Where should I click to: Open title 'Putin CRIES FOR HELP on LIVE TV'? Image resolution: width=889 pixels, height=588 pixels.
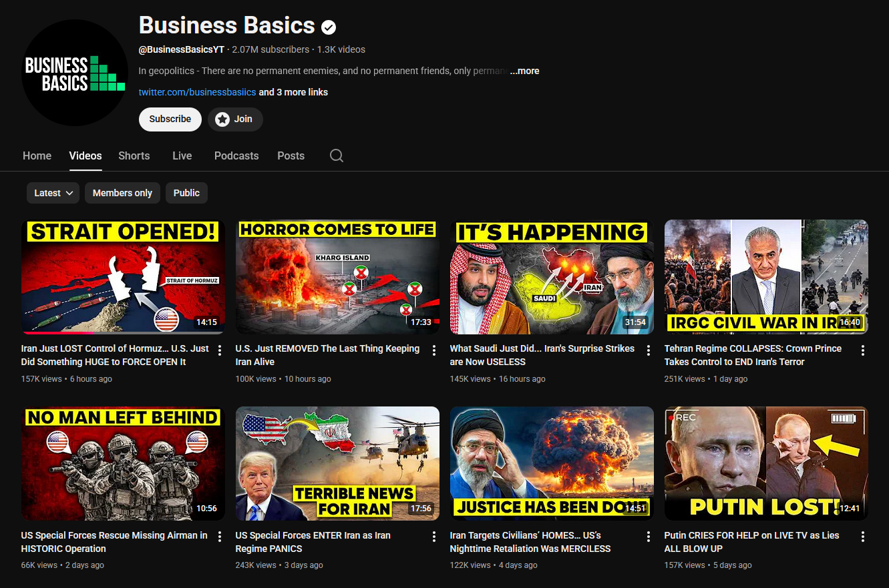coord(752,542)
